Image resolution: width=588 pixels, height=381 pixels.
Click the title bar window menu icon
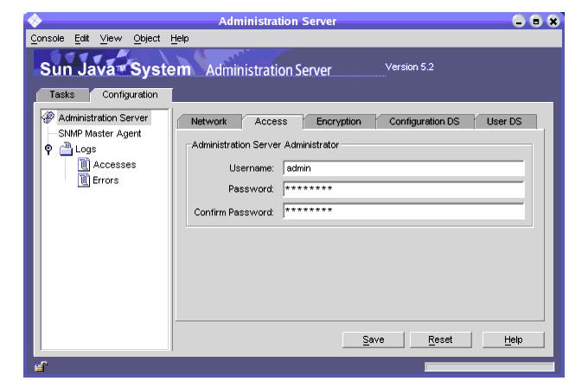click(x=35, y=21)
